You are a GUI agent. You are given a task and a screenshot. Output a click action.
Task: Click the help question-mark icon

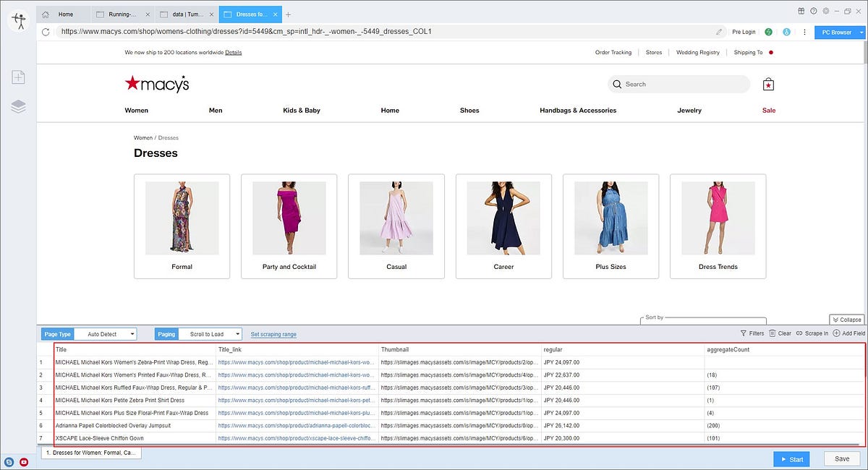[x=813, y=11]
